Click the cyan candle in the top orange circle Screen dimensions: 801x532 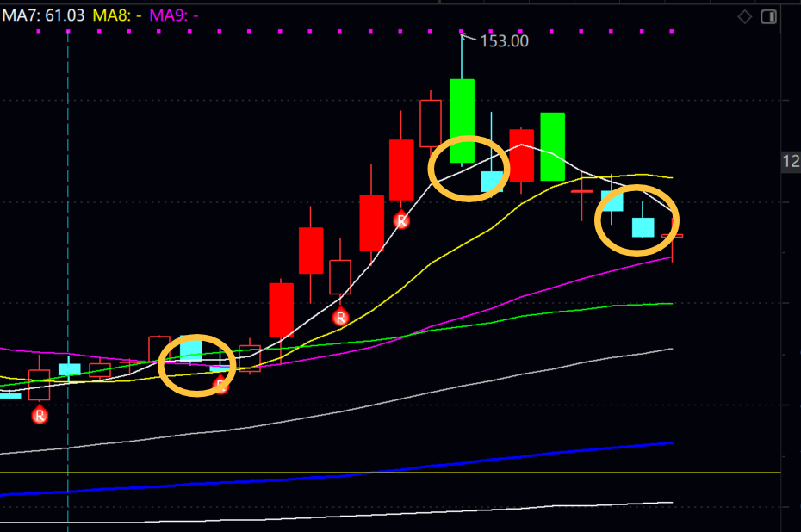point(492,181)
